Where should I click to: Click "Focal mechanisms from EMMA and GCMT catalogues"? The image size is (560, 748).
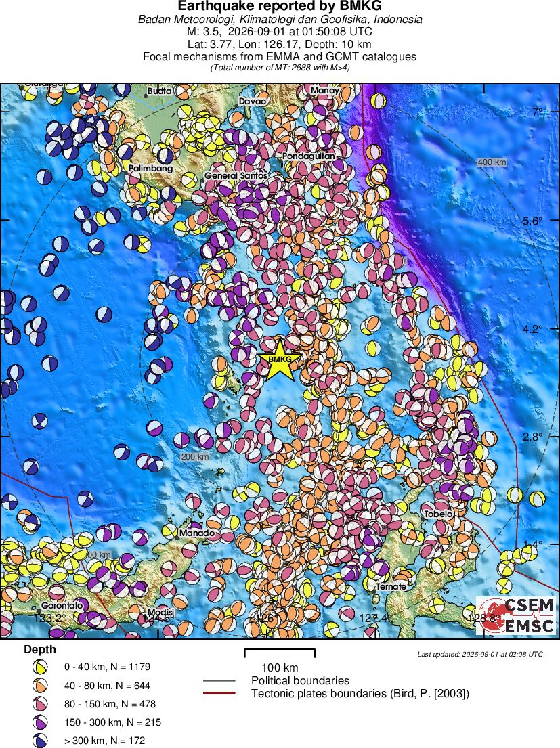(280, 57)
